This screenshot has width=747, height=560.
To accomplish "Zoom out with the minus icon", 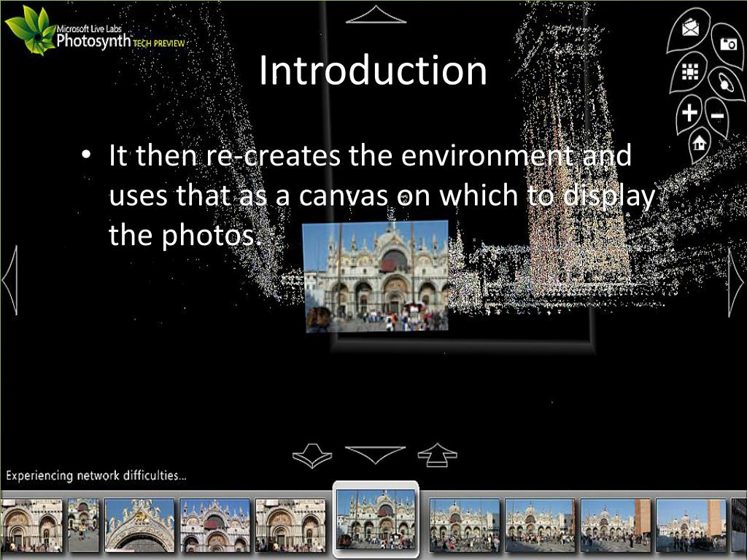I will tap(718, 116).
